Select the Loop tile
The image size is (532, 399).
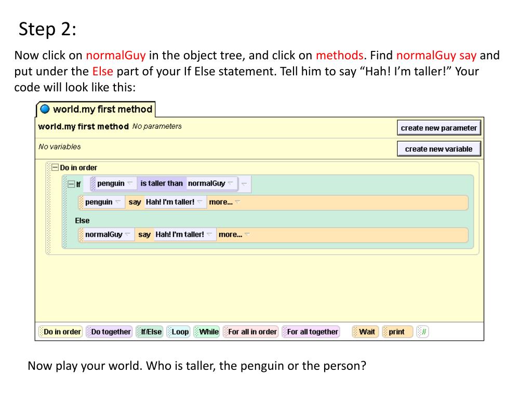click(178, 331)
